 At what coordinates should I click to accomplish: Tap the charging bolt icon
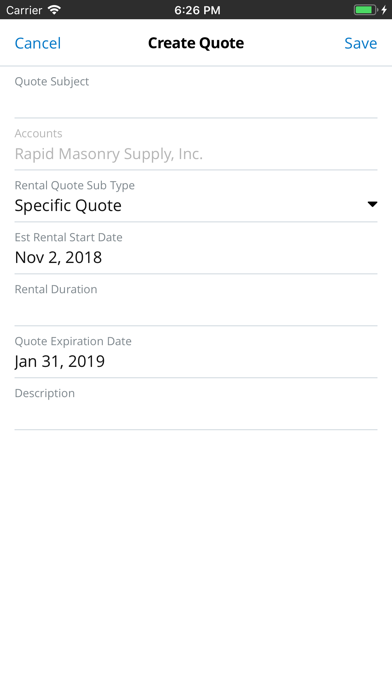pyautogui.click(x=384, y=10)
